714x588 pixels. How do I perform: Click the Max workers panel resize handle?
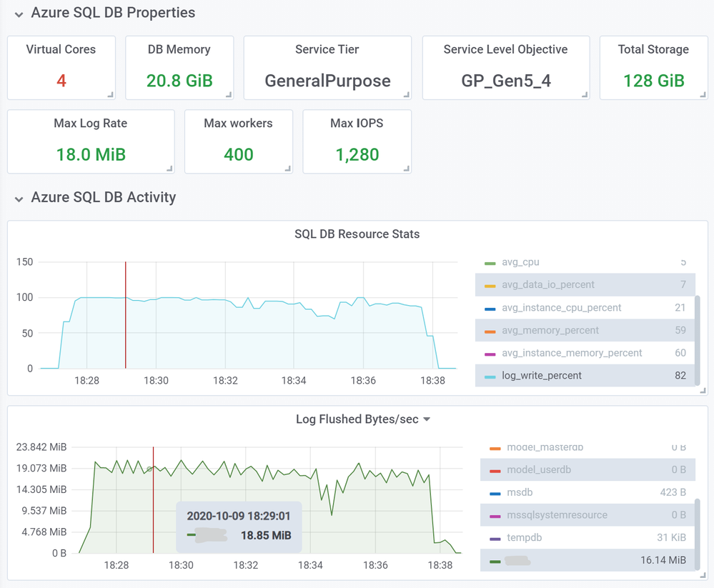(287, 169)
